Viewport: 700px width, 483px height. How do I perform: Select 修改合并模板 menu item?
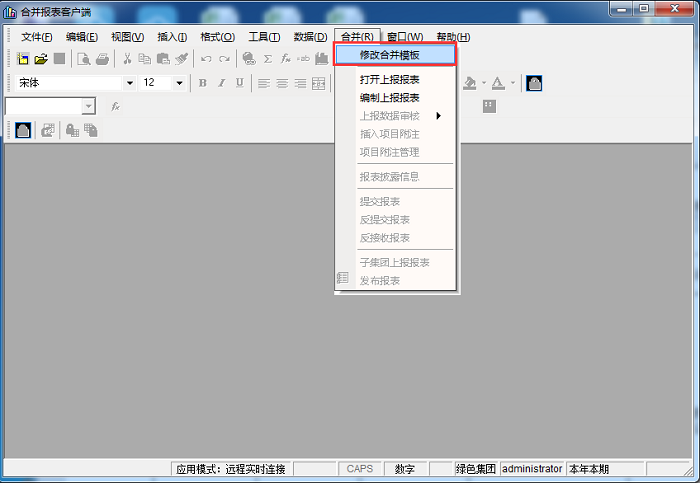pyautogui.click(x=395, y=55)
